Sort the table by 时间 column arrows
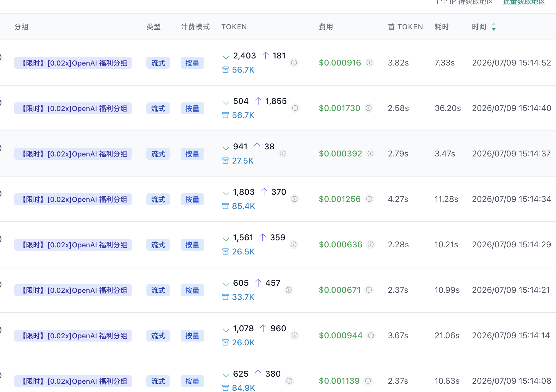The width and height of the screenshot is (556, 392). tap(494, 27)
